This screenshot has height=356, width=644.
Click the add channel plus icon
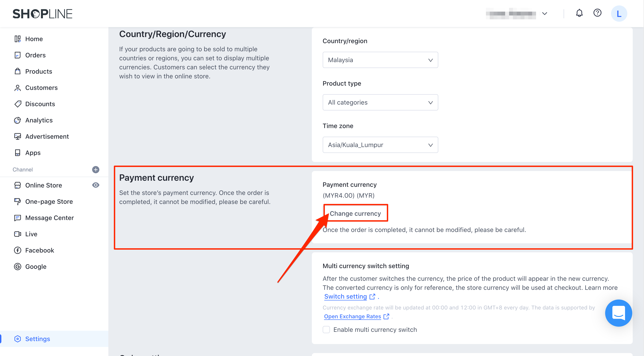pos(96,170)
